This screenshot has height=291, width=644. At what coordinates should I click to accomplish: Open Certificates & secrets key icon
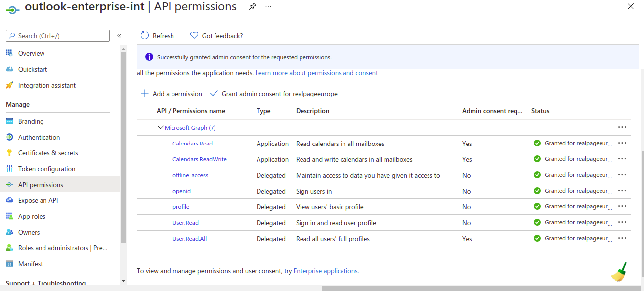(x=9, y=152)
